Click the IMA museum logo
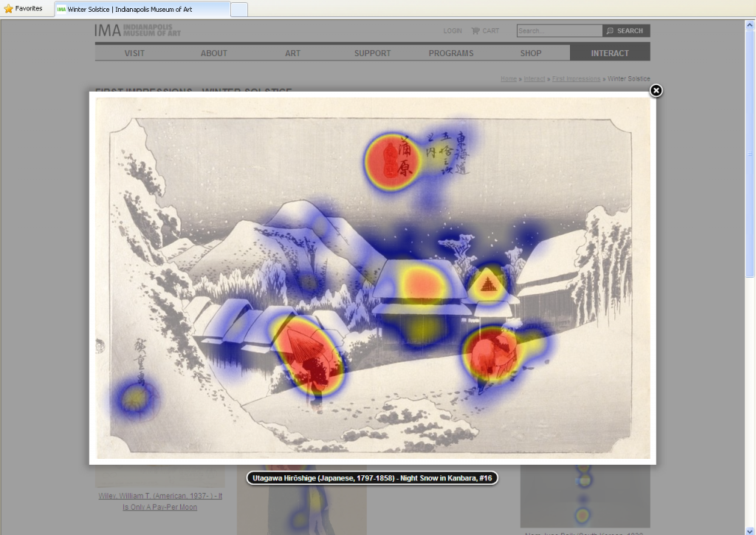The image size is (756, 535). pyautogui.click(x=138, y=30)
